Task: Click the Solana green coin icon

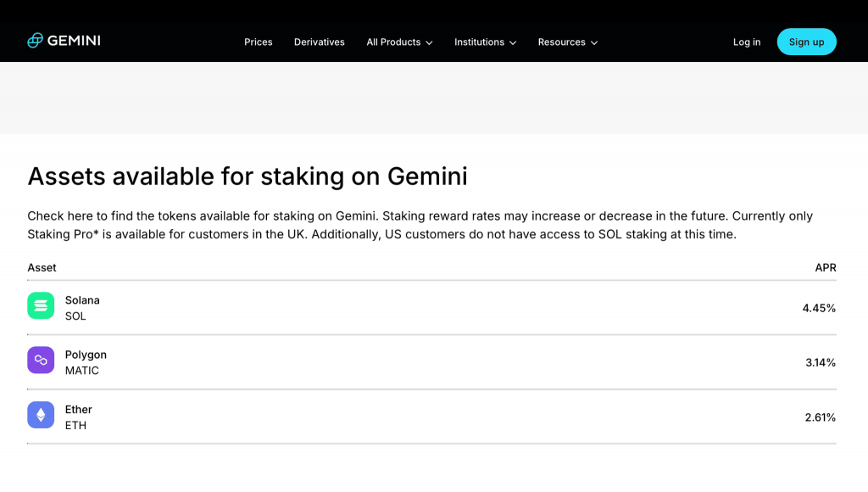Action: pos(41,306)
